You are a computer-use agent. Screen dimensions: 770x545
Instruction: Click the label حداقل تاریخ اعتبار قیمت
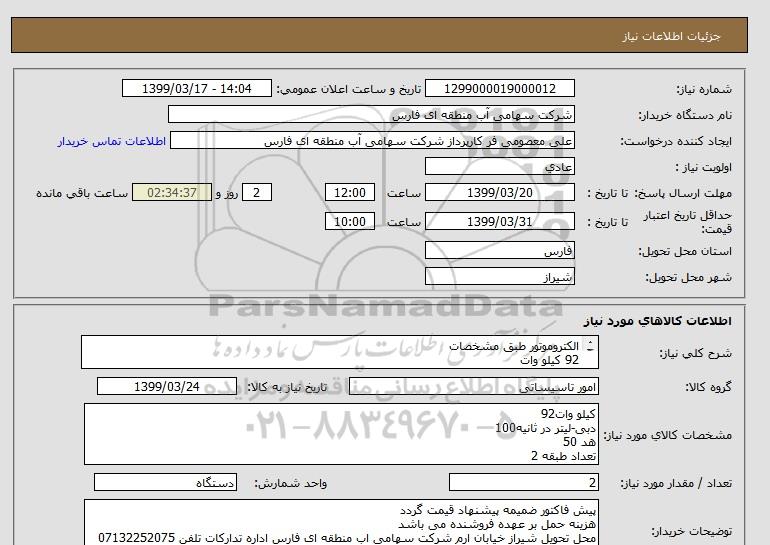pyautogui.click(x=688, y=222)
